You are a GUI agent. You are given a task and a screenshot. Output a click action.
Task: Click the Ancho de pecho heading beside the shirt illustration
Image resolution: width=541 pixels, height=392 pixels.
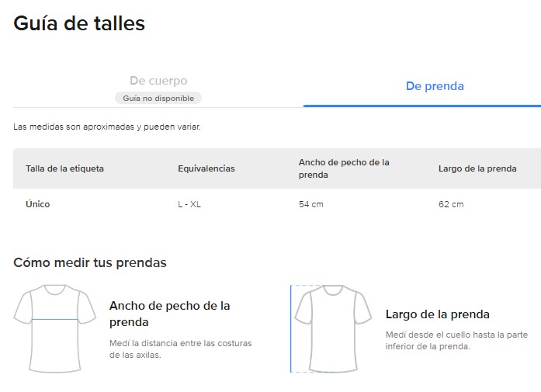pos(169,314)
